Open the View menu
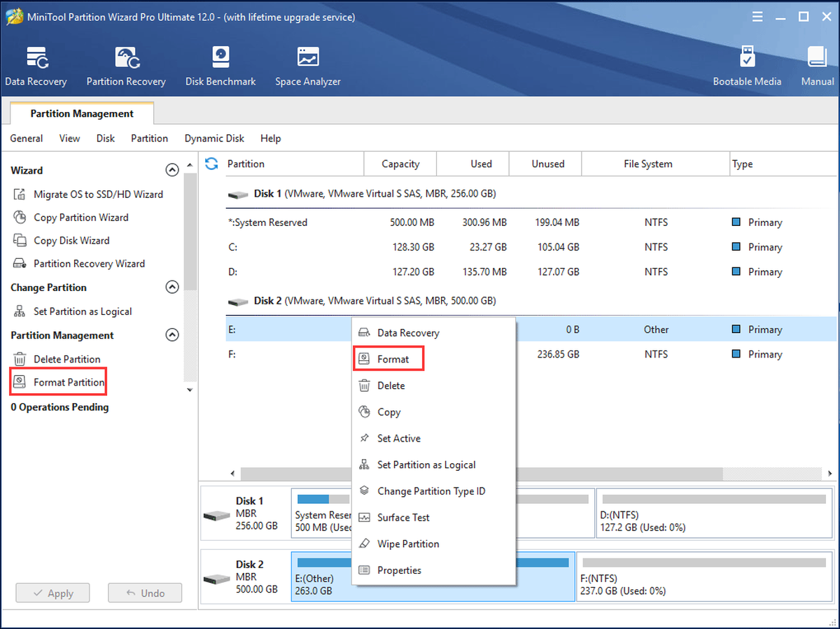The width and height of the screenshot is (840, 629). [69, 139]
